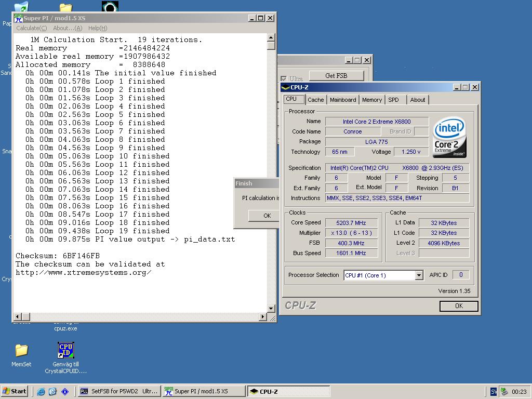The height and width of the screenshot is (399, 532).
Task: Close the SetFSB window
Action: 367,60
